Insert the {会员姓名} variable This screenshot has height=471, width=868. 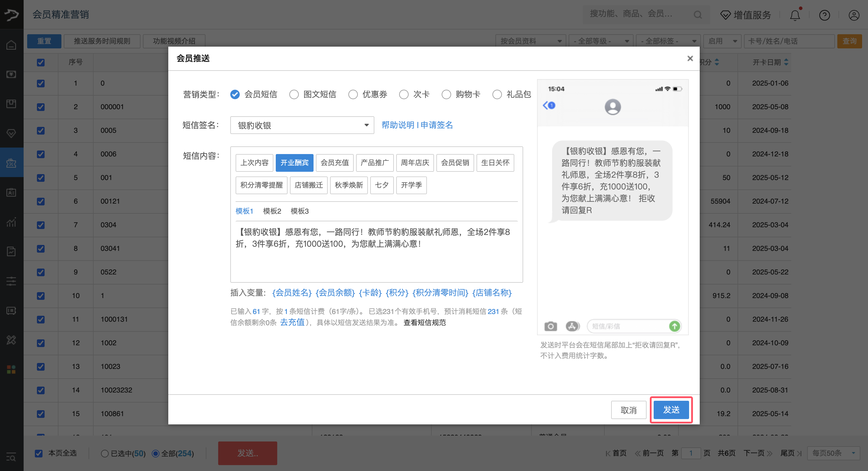point(292,292)
